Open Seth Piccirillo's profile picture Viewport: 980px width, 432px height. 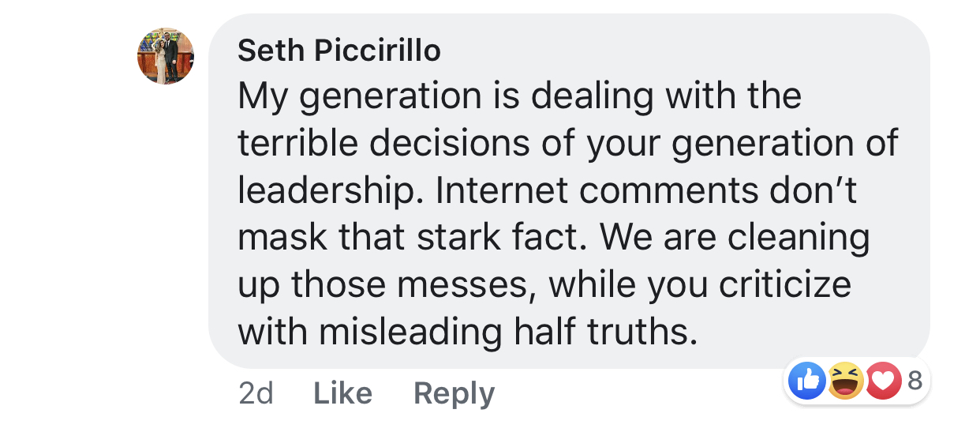coord(165,56)
